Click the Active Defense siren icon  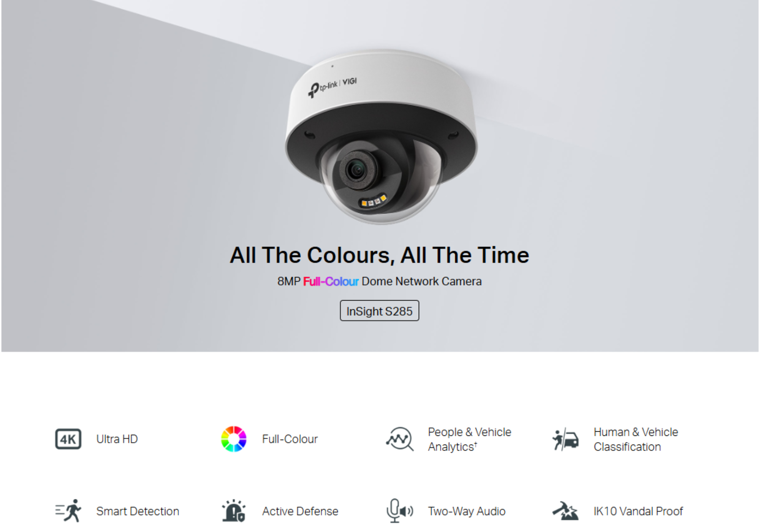click(x=234, y=510)
